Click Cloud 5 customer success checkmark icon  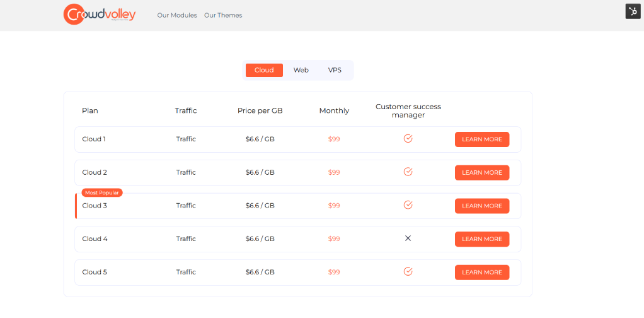click(408, 272)
